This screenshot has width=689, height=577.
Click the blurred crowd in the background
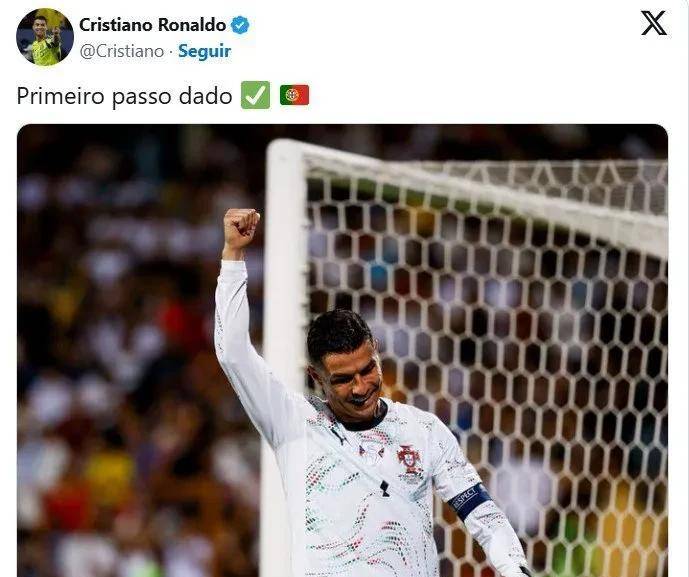[x=132, y=352]
